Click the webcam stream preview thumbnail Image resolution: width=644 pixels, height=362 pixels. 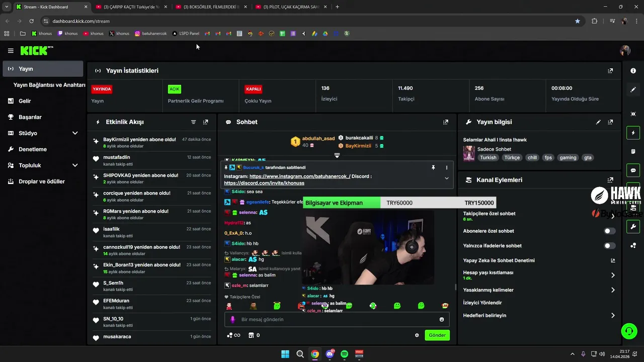pos(368,247)
